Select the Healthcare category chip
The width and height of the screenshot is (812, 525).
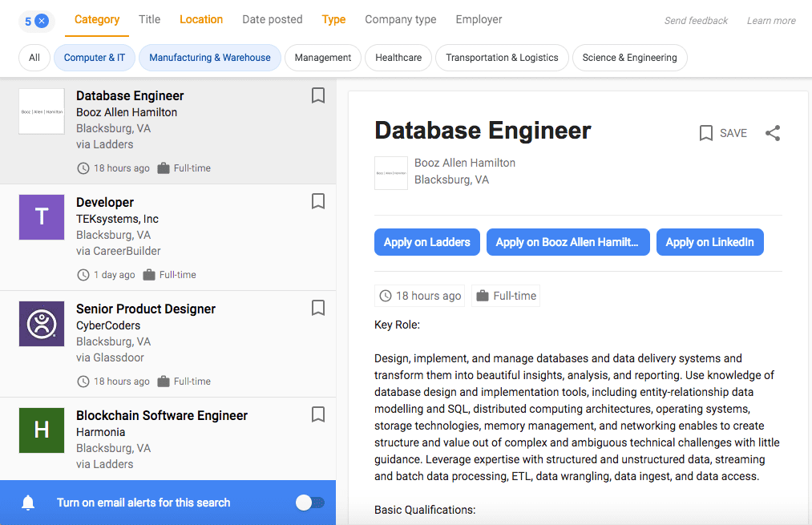pyautogui.click(x=398, y=58)
